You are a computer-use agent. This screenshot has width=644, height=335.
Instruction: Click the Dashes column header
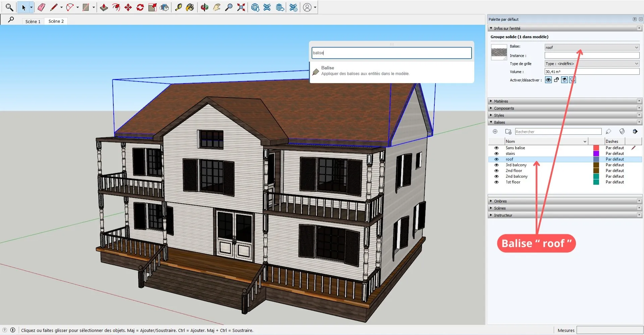(x=614, y=141)
